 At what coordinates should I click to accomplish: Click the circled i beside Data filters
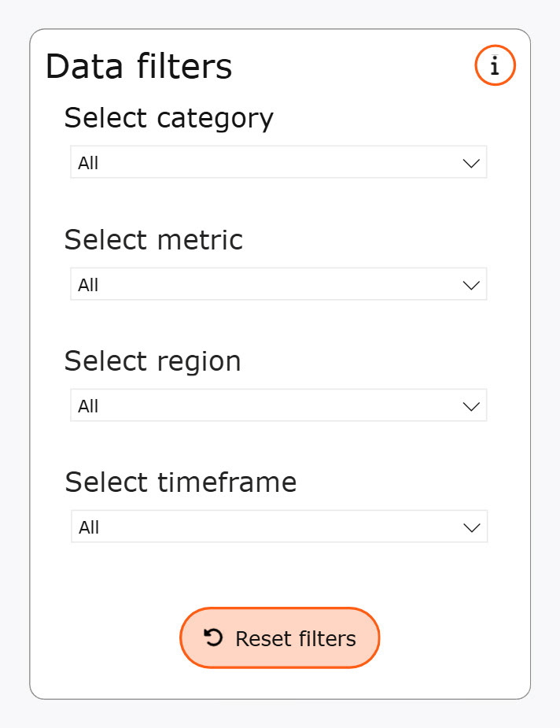494,65
